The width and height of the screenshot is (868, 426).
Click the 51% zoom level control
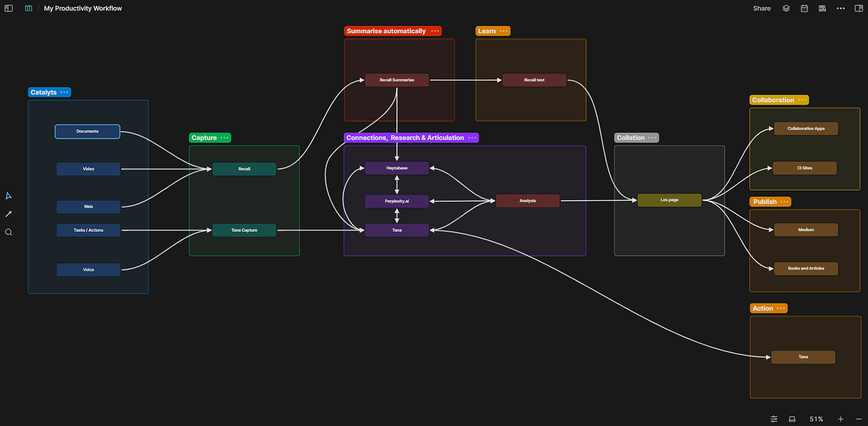tap(816, 419)
